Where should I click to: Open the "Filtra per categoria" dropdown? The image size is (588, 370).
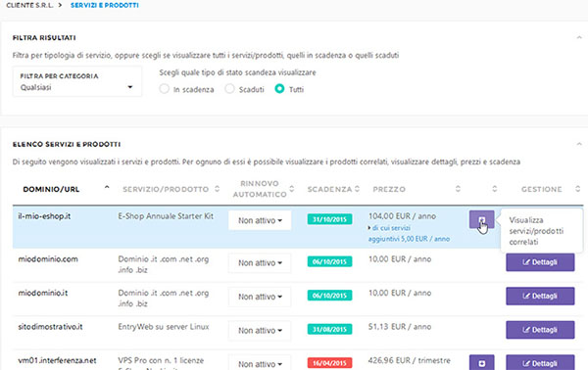tap(77, 81)
